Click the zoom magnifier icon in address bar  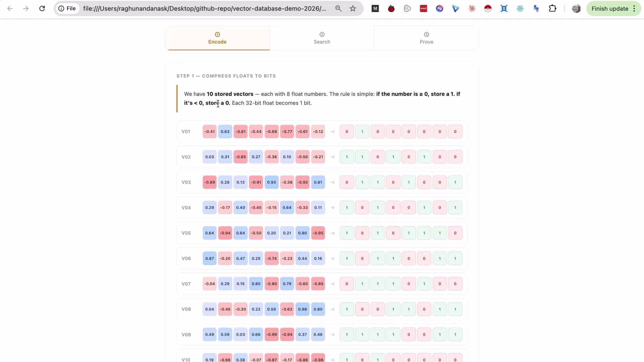(338, 9)
